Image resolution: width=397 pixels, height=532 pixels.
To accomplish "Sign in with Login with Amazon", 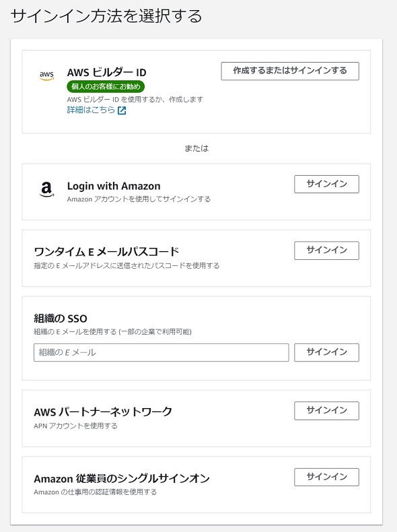I will 326,184.
